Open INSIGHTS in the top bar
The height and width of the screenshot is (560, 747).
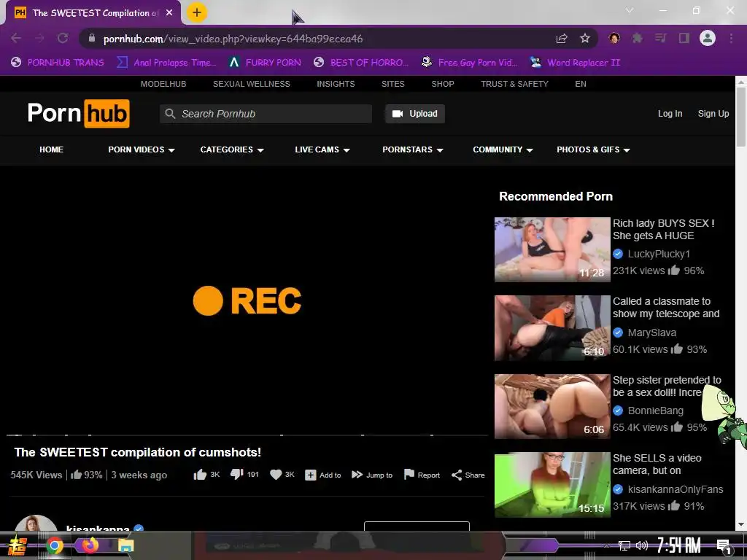pyautogui.click(x=336, y=84)
